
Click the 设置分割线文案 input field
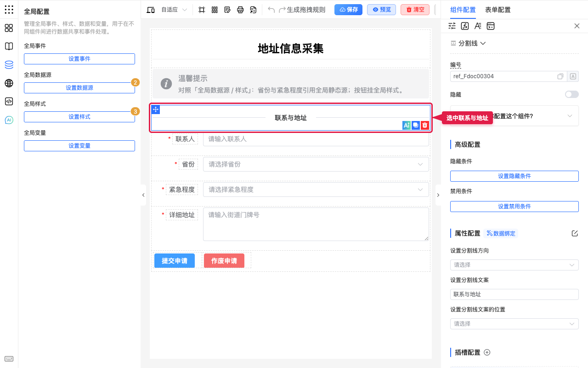pyautogui.click(x=514, y=294)
